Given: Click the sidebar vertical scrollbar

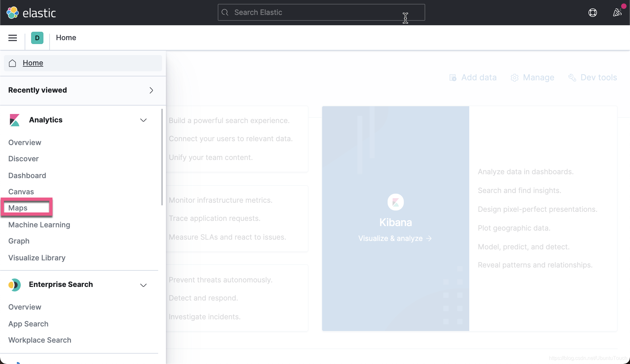Looking at the screenshot, I should (162, 157).
